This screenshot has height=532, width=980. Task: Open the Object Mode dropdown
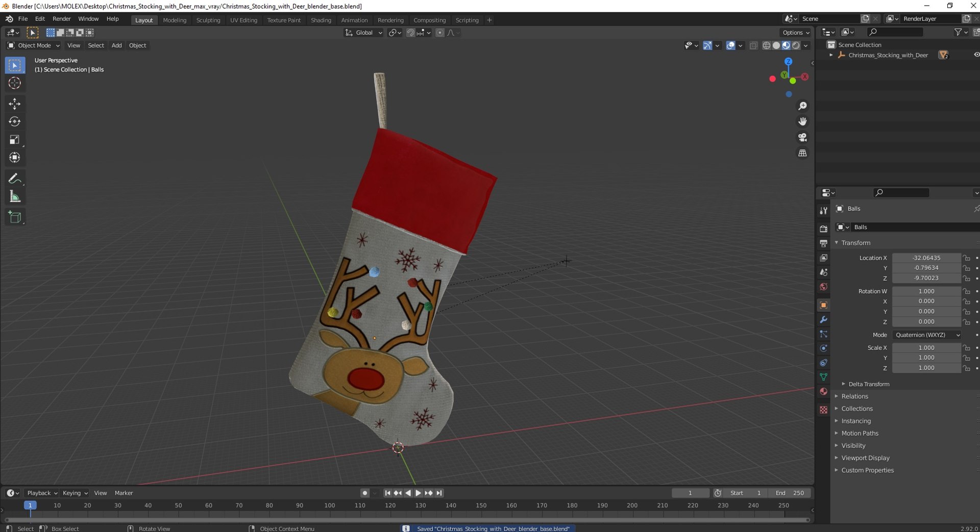click(x=33, y=45)
